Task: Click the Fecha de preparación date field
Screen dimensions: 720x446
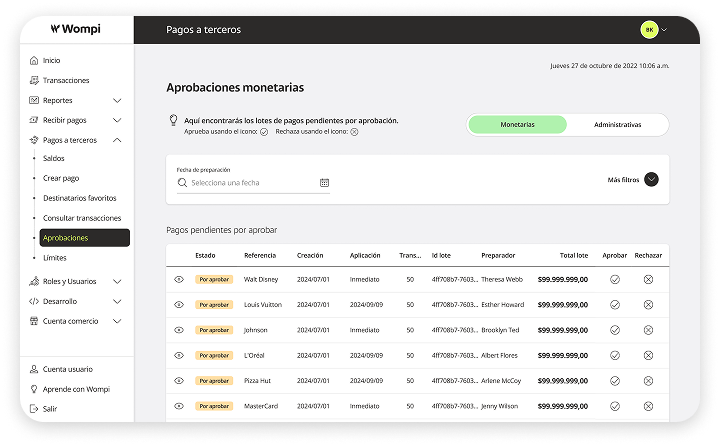Action: (245, 183)
